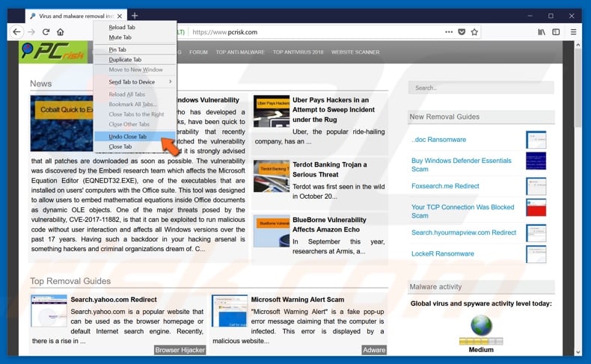Viewport: 591px width, 364px height.
Task: Select the Virus and malware removal tab
Action: (76, 16)
